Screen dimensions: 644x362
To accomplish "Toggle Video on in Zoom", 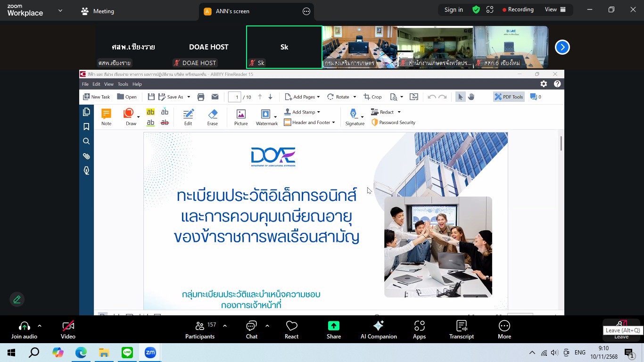I will [68, 329].
